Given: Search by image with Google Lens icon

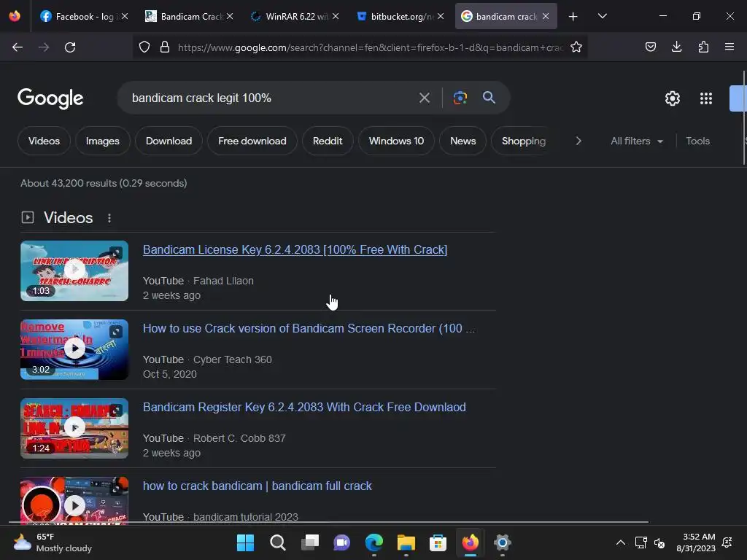Looking at the screenshot, I should (x=460, y=98).
